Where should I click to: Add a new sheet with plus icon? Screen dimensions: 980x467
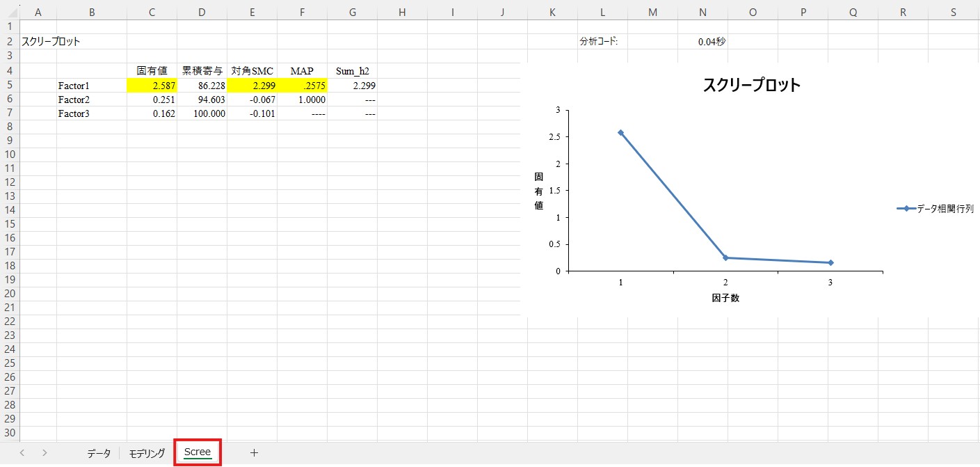(254, 452)
